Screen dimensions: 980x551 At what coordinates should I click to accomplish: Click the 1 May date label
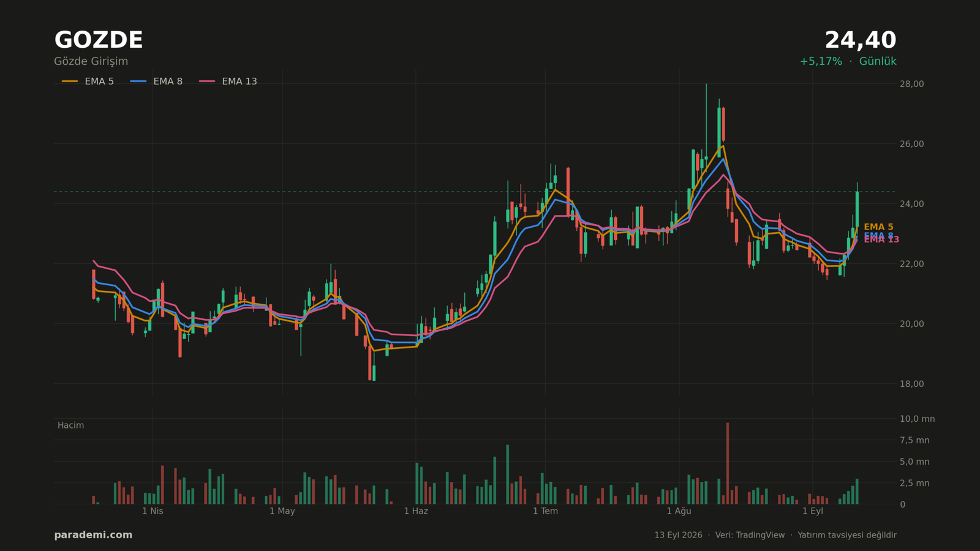(x=282, y=511)
